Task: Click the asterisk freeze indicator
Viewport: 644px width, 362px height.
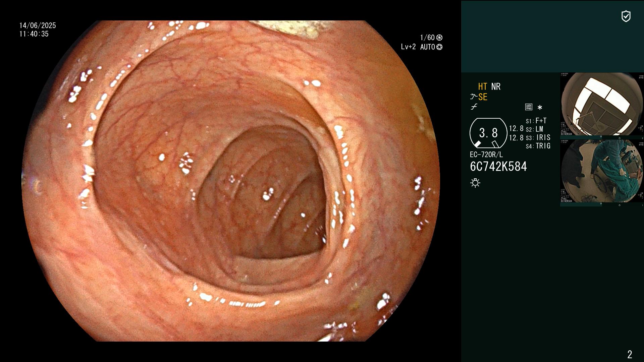Action: click(540, 107)
